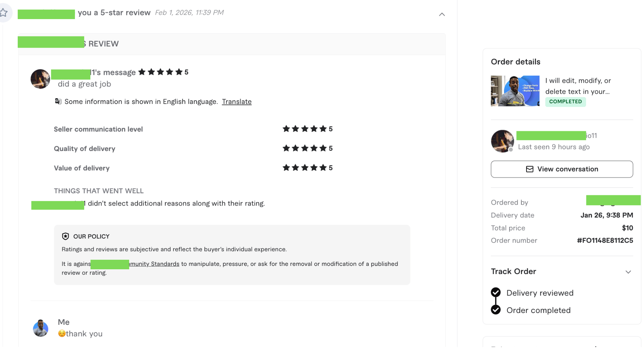Click the envelope icon in View conversation
This screenshot has height=362, width=644.
coord(530,169)
